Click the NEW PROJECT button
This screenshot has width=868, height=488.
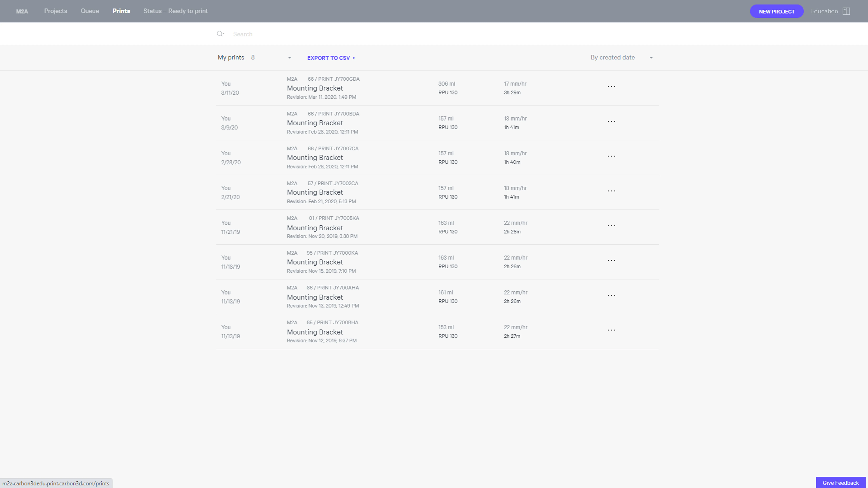click(x=777, y=11)
